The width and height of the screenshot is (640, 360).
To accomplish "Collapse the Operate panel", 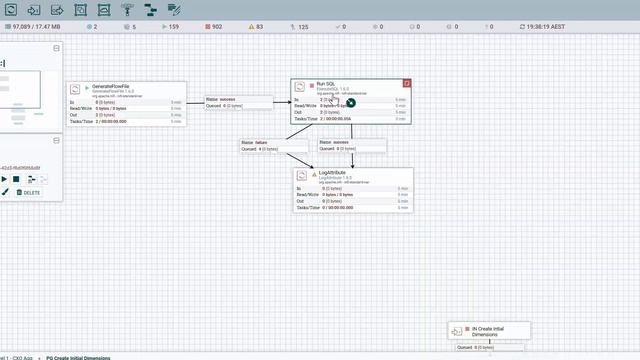I will click(x=56, y=140).
